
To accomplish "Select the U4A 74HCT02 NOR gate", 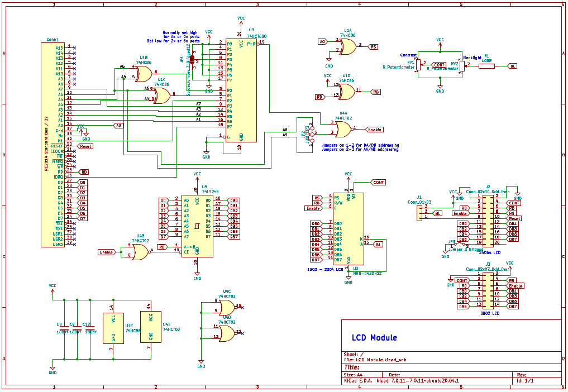I will point(343,130).
